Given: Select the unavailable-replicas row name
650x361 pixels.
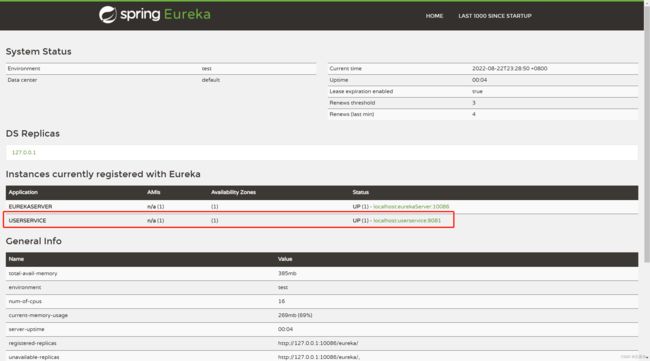Looking at the screenshot, I should coord(34,357).
